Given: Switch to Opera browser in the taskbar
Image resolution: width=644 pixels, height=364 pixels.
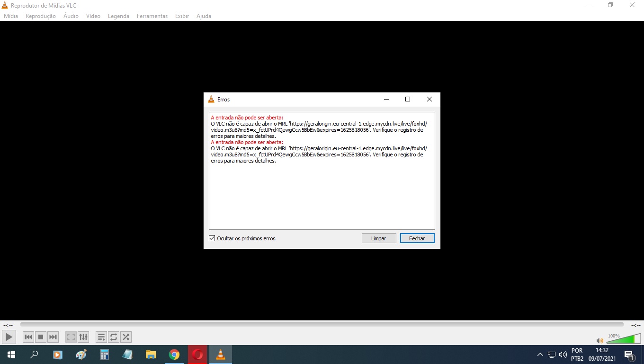Looking at the screenshot, I should 197,355.
